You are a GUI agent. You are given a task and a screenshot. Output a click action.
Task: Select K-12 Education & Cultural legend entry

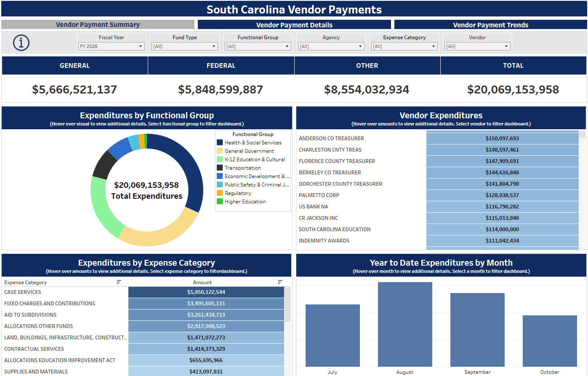[255, 160]
